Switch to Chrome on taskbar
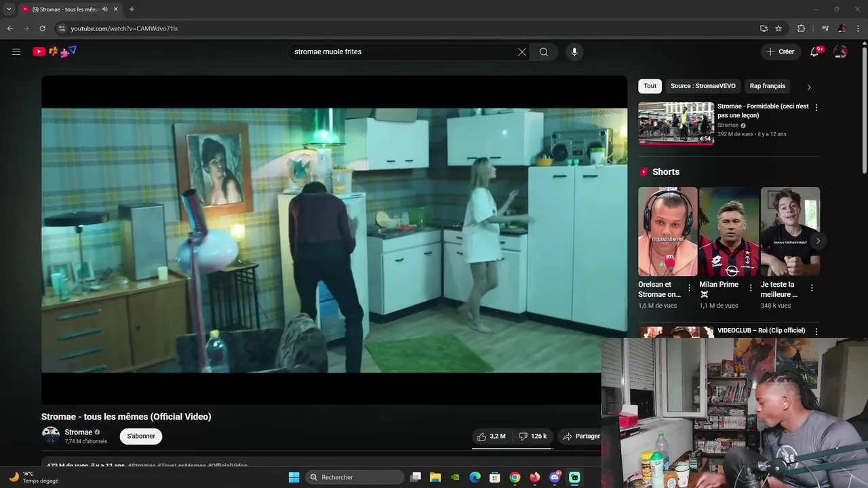The height and width of the screenshot is (488, 868). [515, 477]
